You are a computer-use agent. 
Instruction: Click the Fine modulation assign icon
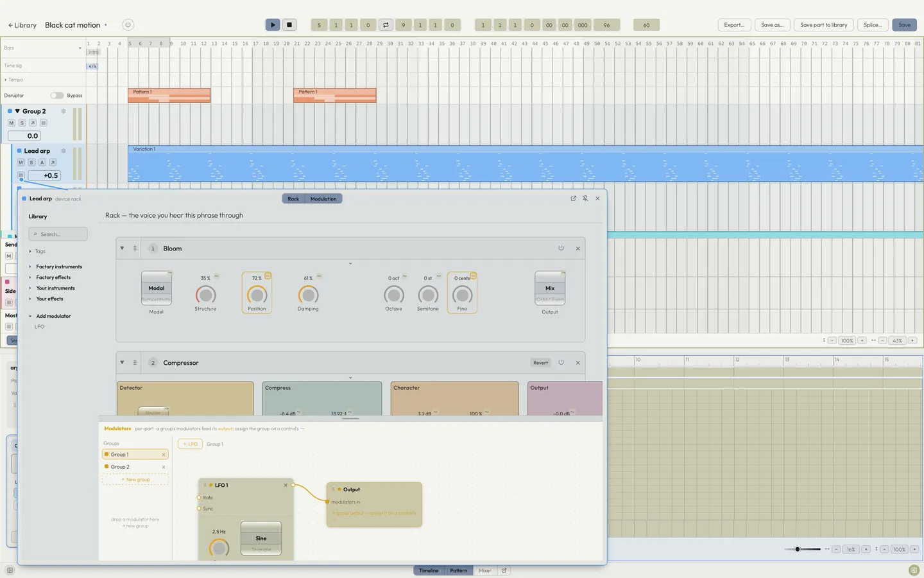click(473, 276)
